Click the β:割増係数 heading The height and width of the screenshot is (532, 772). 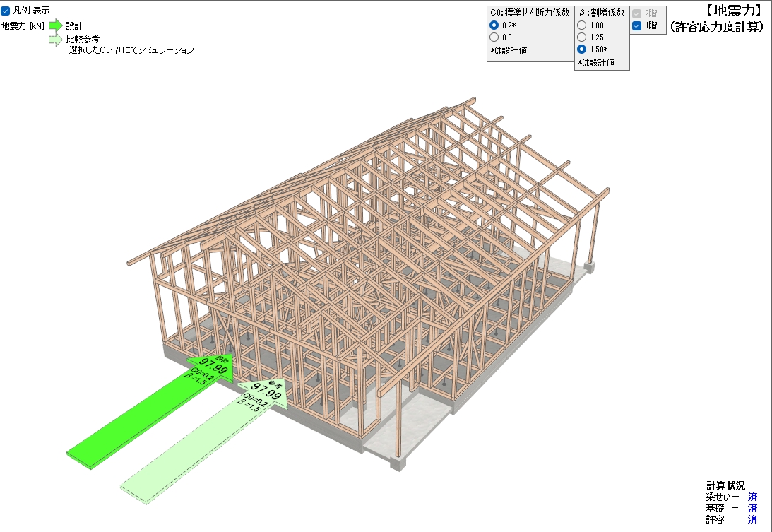tap(602, 13)
